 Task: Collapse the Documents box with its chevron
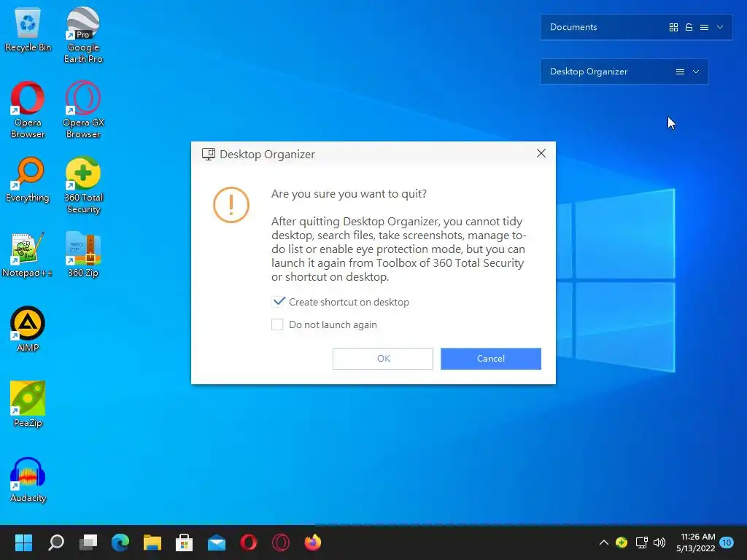coord(720,27)
